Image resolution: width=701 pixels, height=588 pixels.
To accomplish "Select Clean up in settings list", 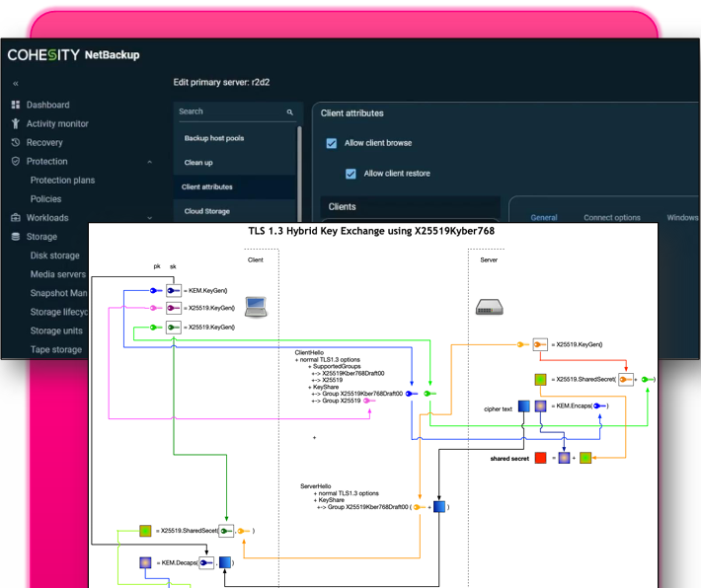I will (234, 163).
